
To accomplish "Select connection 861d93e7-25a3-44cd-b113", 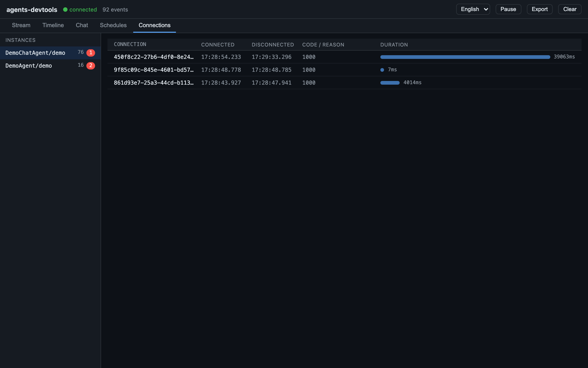I will click(344, 83).
